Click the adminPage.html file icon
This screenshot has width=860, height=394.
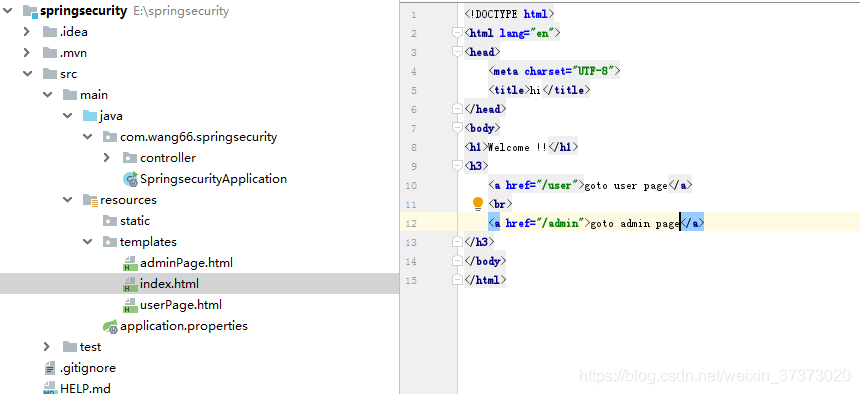coord(130,263)
